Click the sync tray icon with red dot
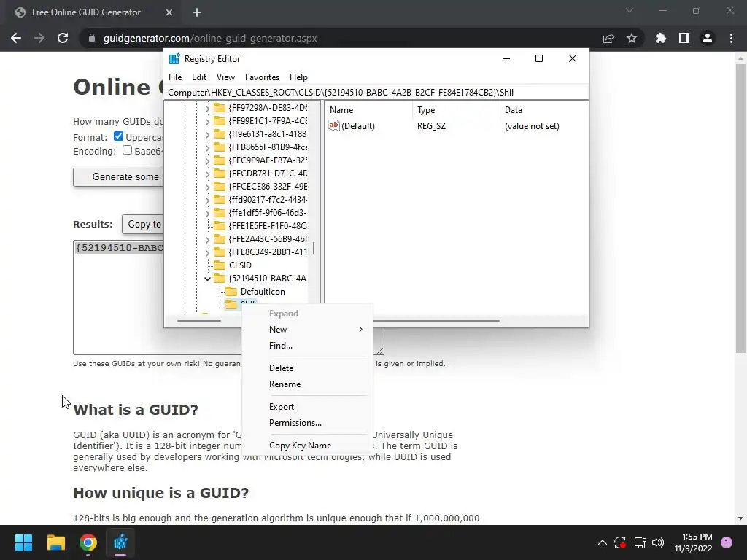Screen dimensions: 747x560 click(620, 542)
